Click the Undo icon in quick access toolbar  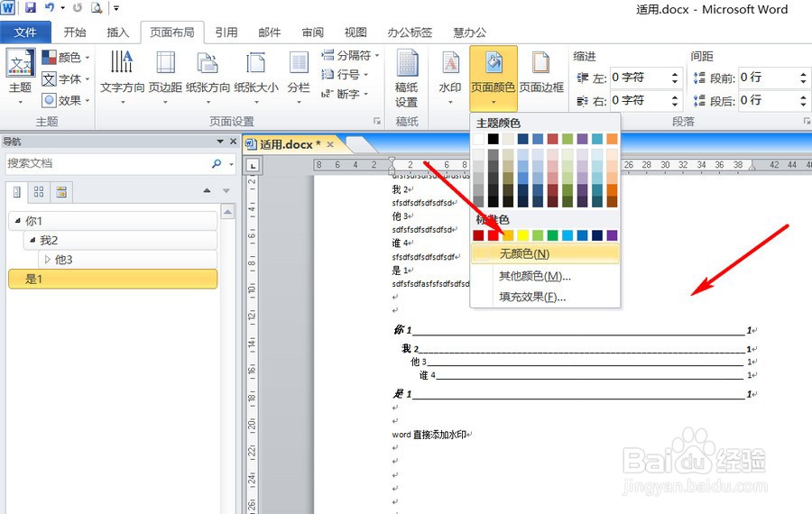(x=51, y=8)
